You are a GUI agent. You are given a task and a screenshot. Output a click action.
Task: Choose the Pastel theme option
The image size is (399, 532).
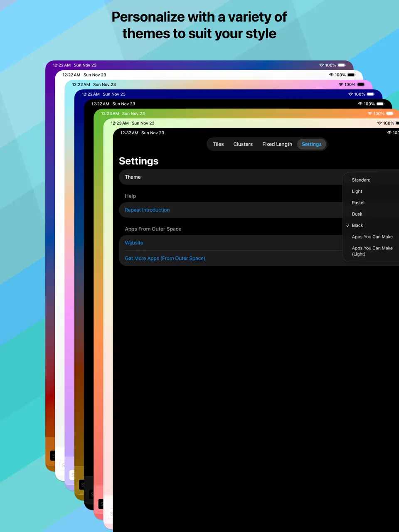pos(358,202)
